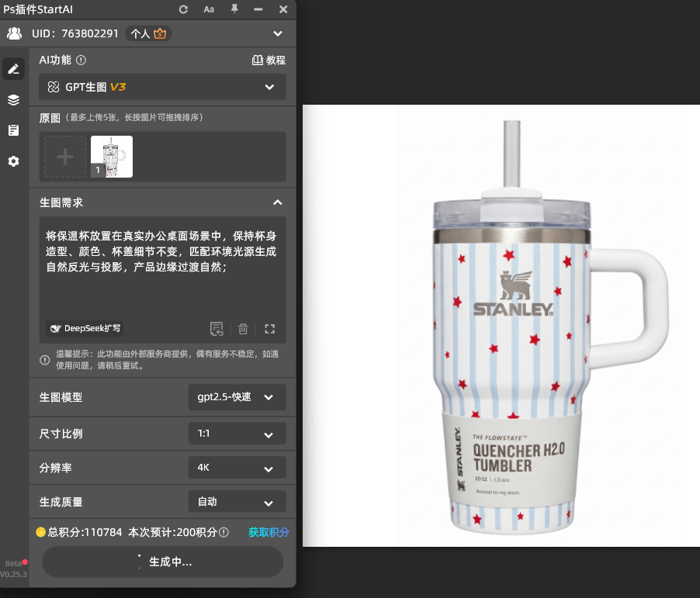This screenshot has height=598, width=700.
Task: Click the 获取积分 link
Action: click(269, 532)
